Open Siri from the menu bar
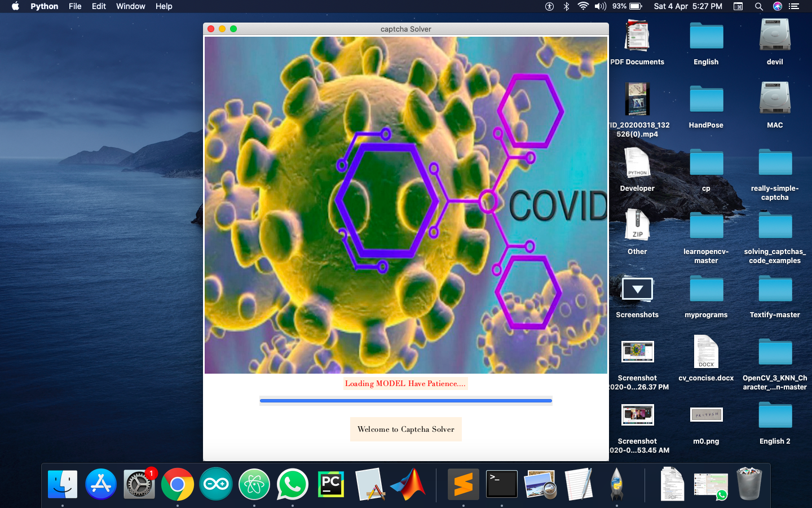 coord(778,6)
